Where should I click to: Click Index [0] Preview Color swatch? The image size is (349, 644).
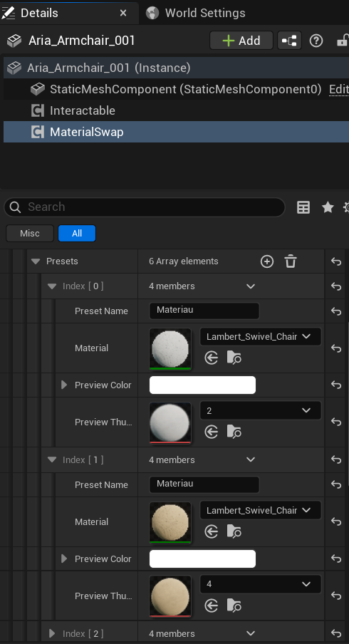click(202, 385)
